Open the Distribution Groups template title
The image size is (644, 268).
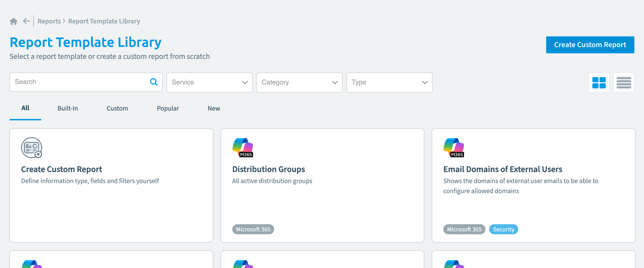pos(269,169)
